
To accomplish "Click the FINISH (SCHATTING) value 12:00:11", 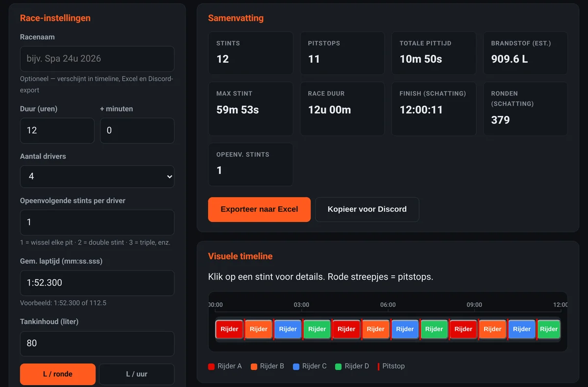I will (421, 110).
